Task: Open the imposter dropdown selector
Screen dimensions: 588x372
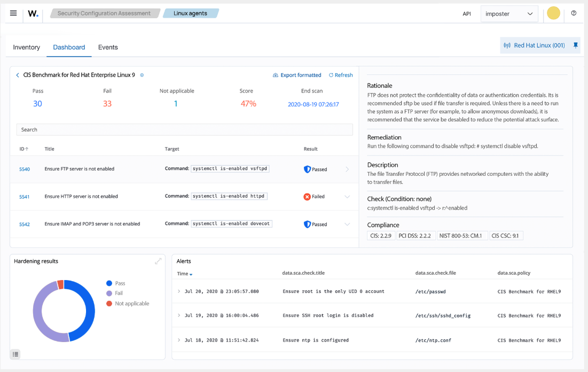Action: (x=509, y=14)
